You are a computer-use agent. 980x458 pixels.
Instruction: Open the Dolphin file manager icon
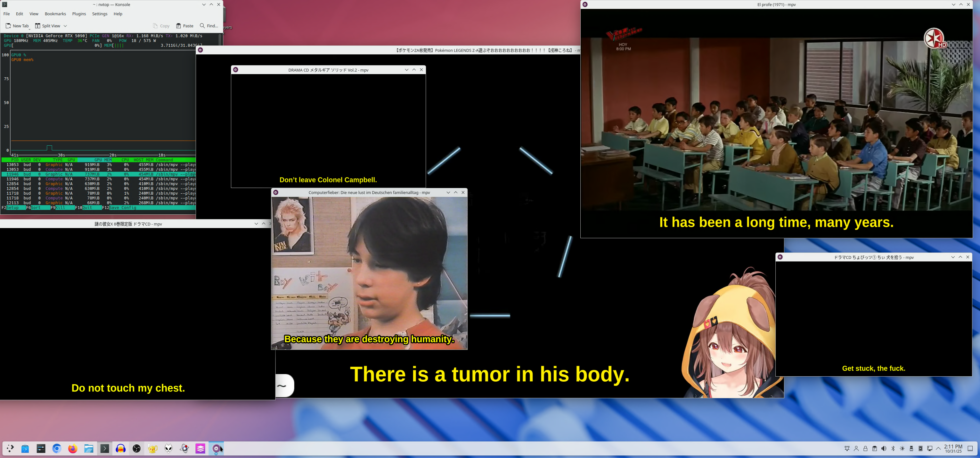(x=89, y=448)
